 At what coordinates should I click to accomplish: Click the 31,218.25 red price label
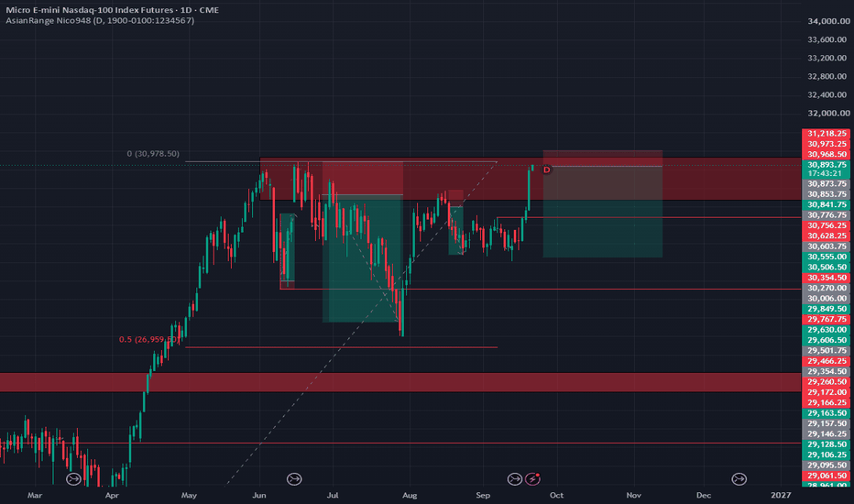coord(827,134)
